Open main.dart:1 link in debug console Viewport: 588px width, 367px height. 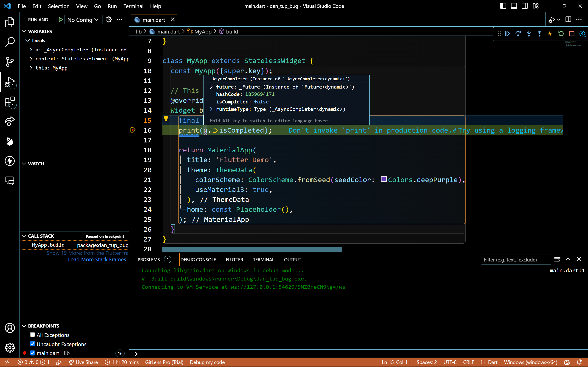pyautogui.click(x=567, y=270)
